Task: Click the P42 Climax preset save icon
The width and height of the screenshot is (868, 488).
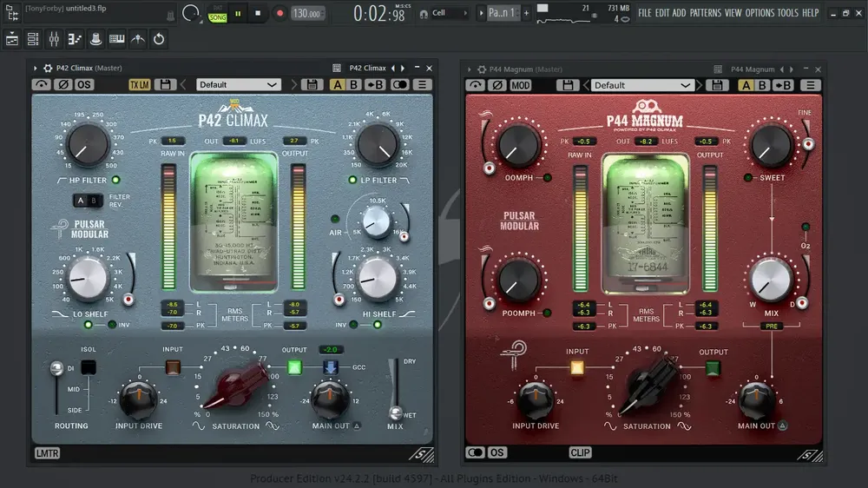Action: 312,85
